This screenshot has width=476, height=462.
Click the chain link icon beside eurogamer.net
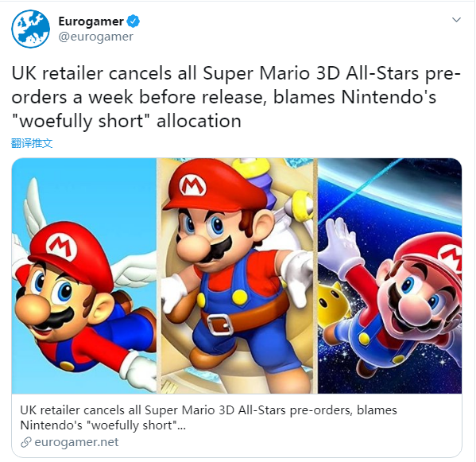click(26, 442)
